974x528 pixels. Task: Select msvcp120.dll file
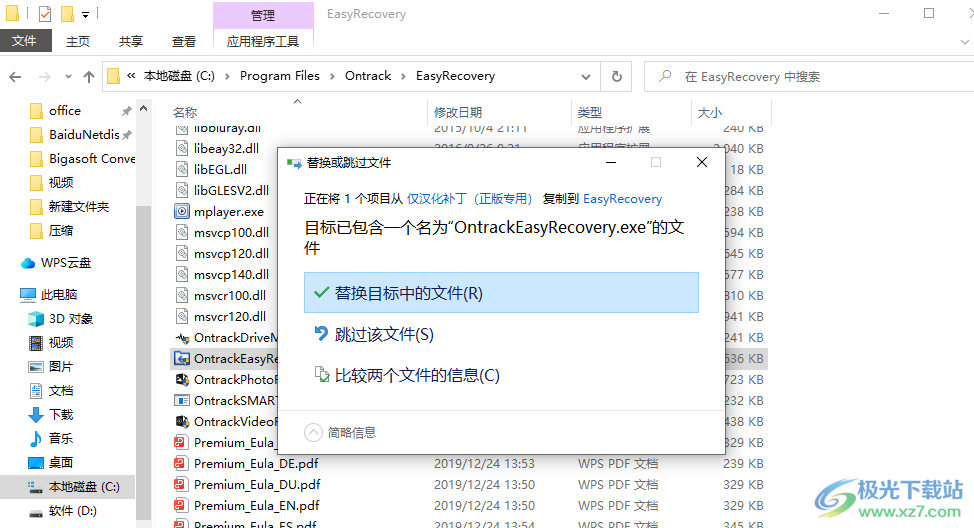coord(231,253)
